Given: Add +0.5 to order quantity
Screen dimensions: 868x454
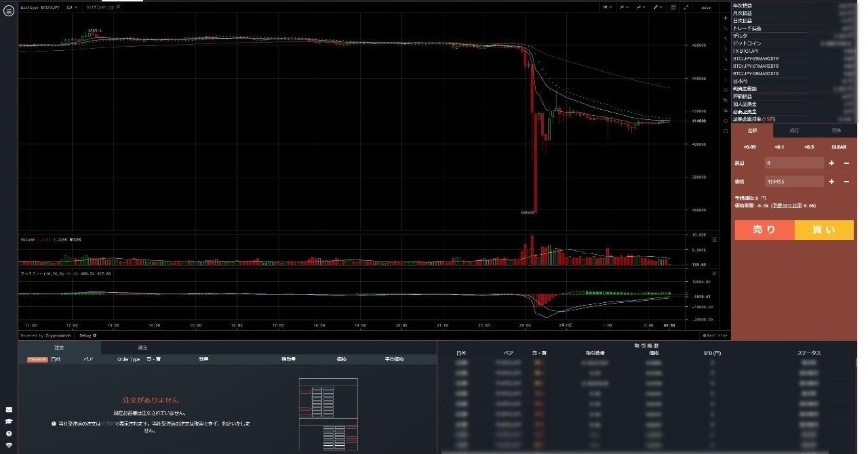Looking at the screenshot, I should (x=809, y=146).
